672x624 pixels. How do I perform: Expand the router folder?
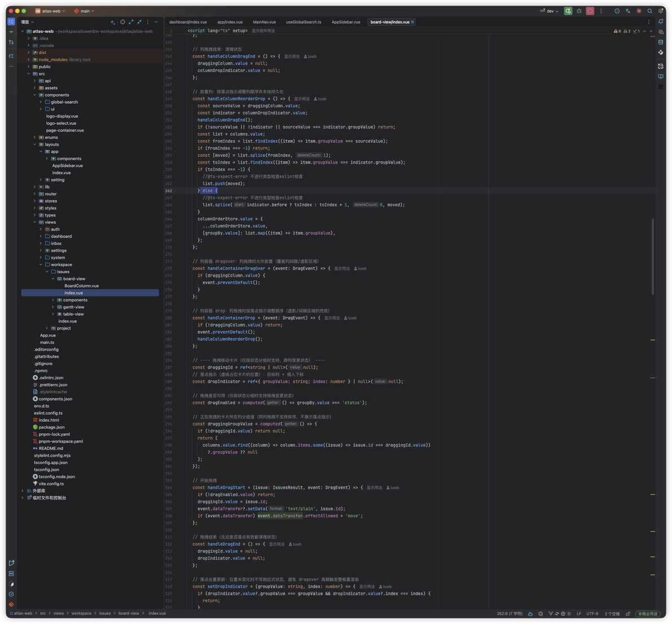[35, 194]
